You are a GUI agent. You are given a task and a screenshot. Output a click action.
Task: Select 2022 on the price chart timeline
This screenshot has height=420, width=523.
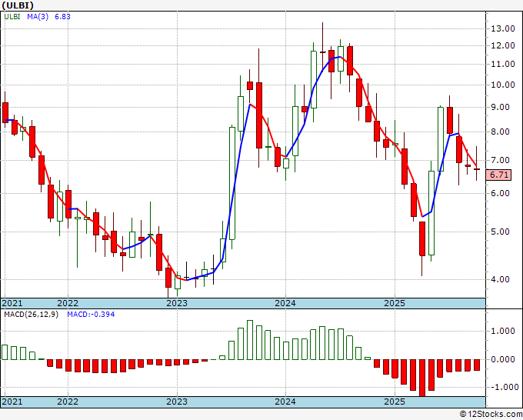tap(68, 303)
